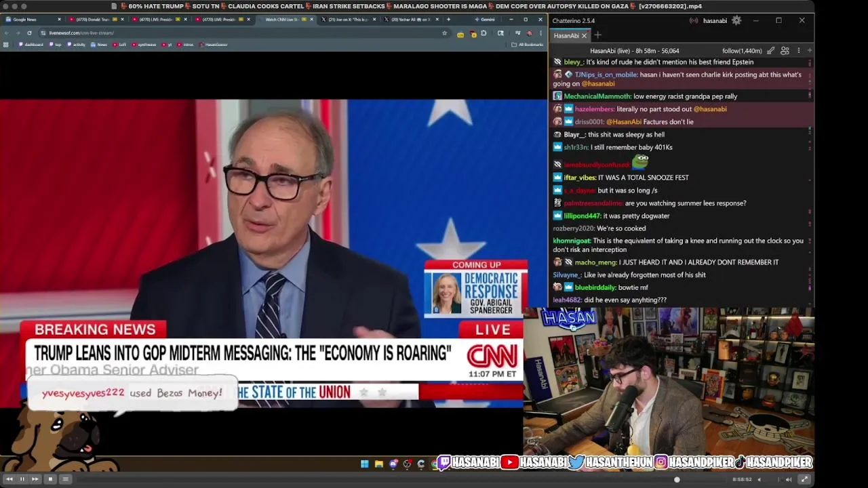
Task: Open the chat split three-dot menu
Action: pyautogui.click(x=798, y=51)
